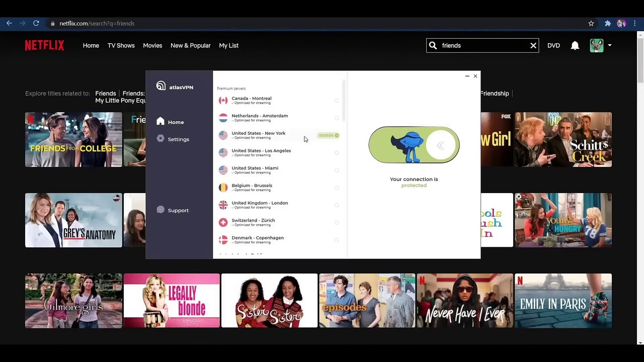Reload the Netflix page

36,23
